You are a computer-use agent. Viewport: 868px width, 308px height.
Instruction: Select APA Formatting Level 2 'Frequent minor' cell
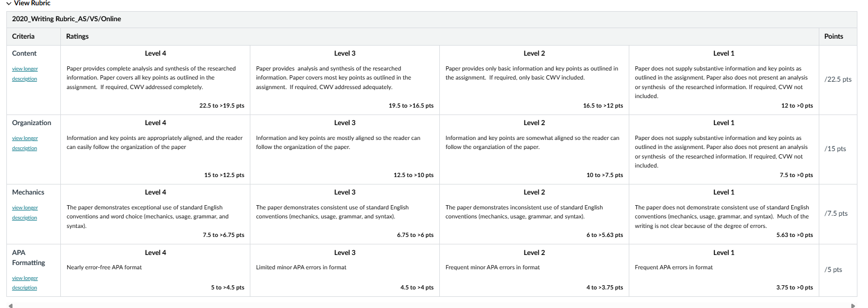click(x=535, y=270)
